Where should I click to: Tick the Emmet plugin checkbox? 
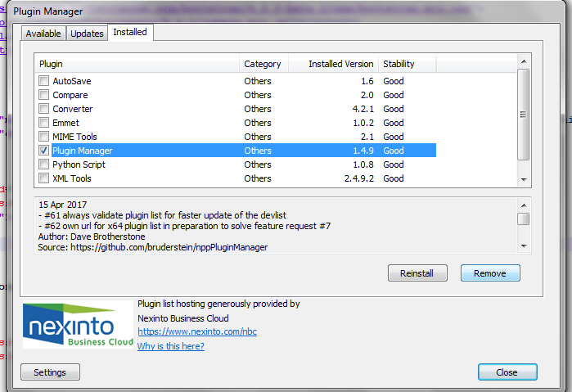tap(43, 122)
